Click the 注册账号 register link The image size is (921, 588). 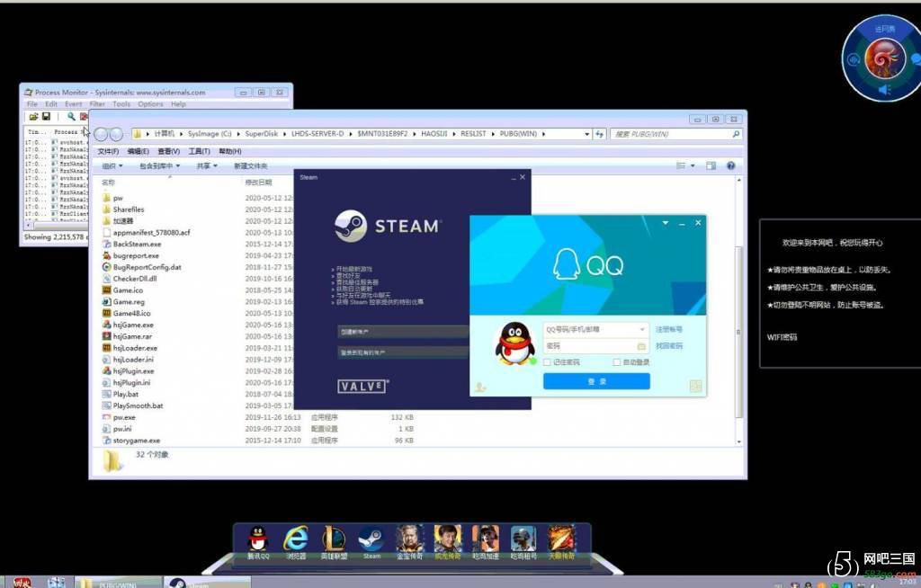pos(668,330)
